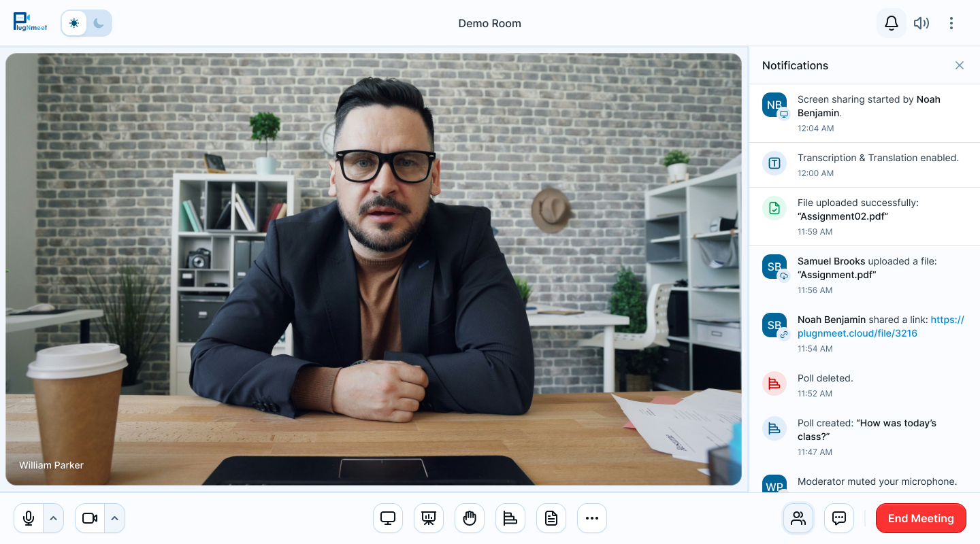Close the Notifications panel
Image resolution: width=980 pixels, height=544 pixels.
(960, 65)
